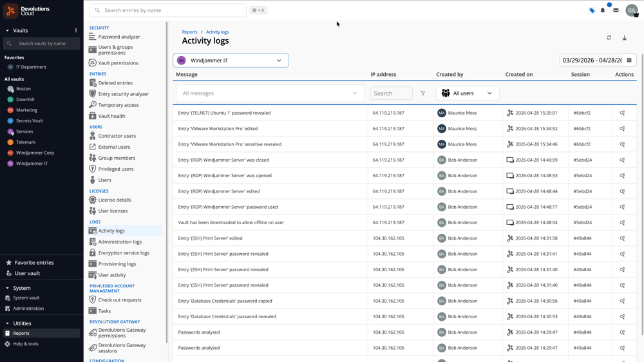Refresh the activity logs
644x362 pixels.
pos(609,38)
